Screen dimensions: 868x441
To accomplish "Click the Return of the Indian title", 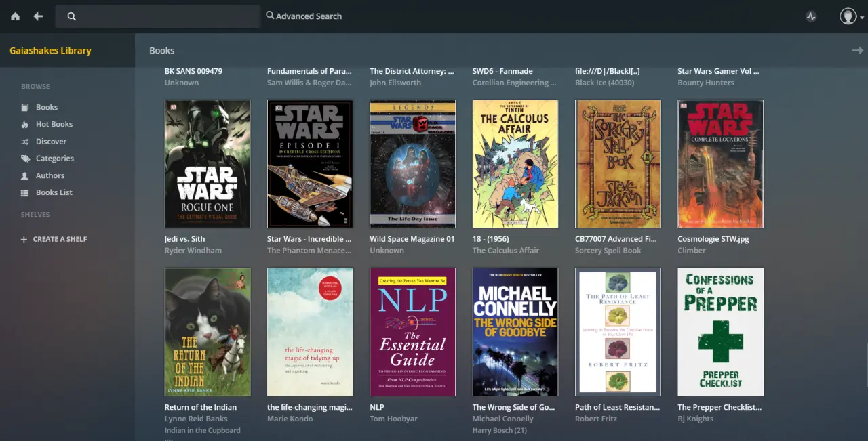I will (x=201, y=407).
